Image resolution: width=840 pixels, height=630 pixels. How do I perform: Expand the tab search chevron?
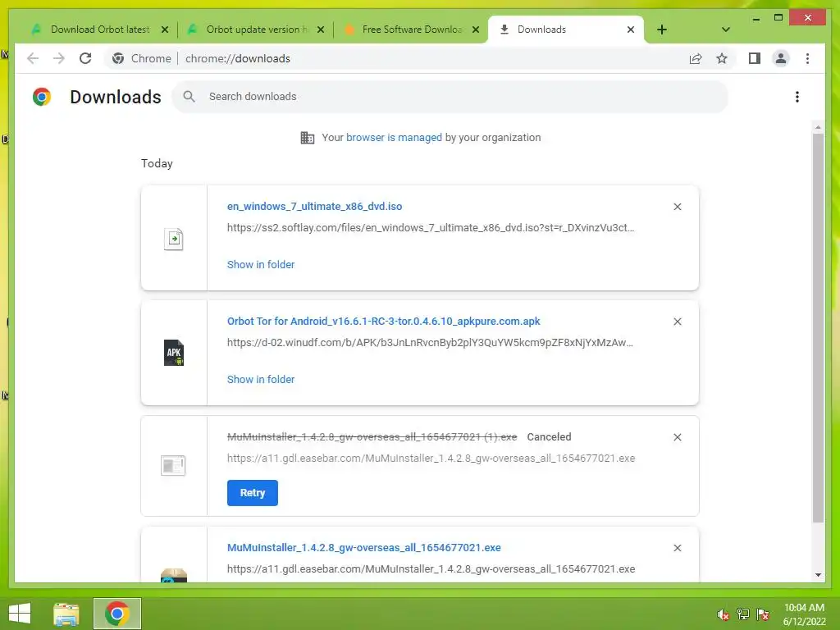click(725, 30)
